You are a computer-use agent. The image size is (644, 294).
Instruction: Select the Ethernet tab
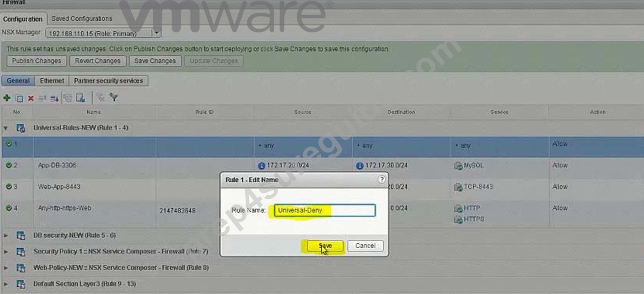click(51, 81)
